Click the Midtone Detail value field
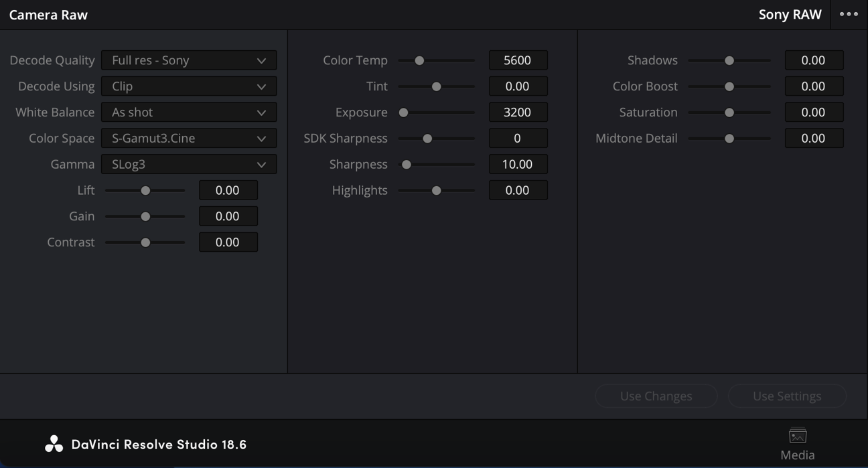The image size is (868, 468). pos(814,139)
